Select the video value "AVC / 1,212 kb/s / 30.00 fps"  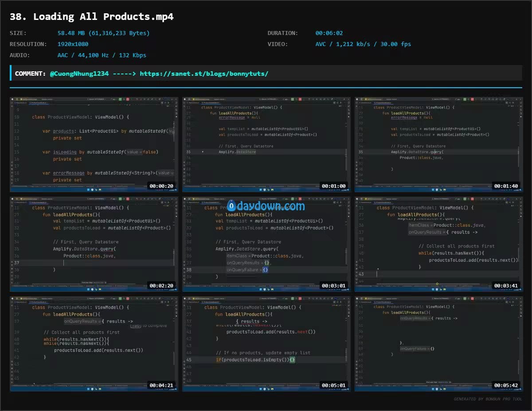coord(363,44)
